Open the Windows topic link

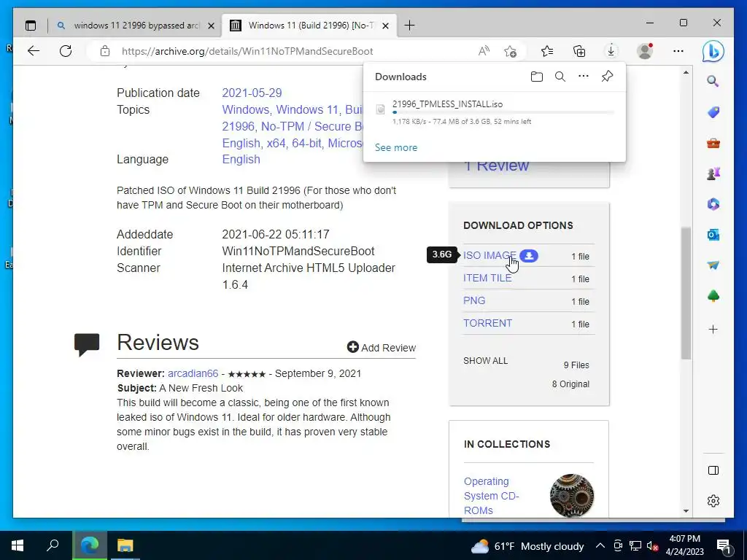click(x=247, y=109)
